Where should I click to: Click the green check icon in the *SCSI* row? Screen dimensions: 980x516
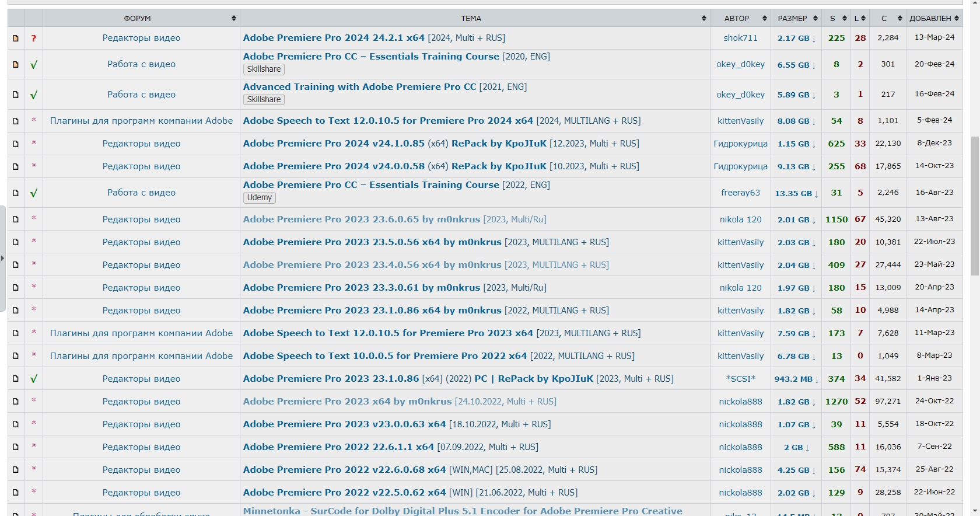(34, 379)
